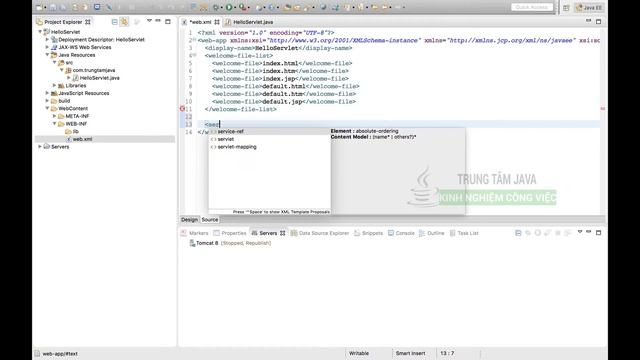The width and height of the screenshot is (640, 360).
Task: Expand JAX-WS Web Services node
Action: tap(47, 47)
